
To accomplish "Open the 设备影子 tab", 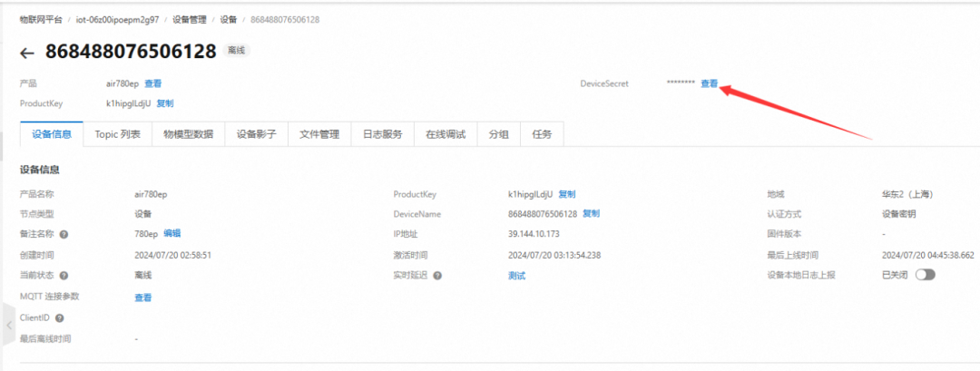I will pos(256,134).
